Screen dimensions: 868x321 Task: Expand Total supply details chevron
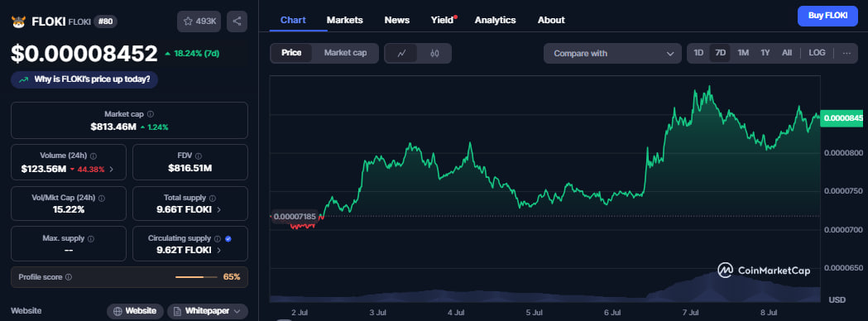(218, 210)
